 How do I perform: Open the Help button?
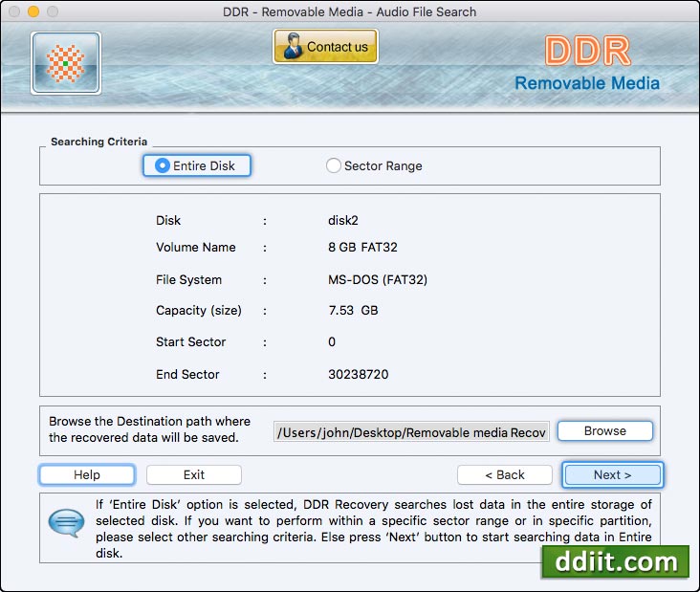coord(87,474)
